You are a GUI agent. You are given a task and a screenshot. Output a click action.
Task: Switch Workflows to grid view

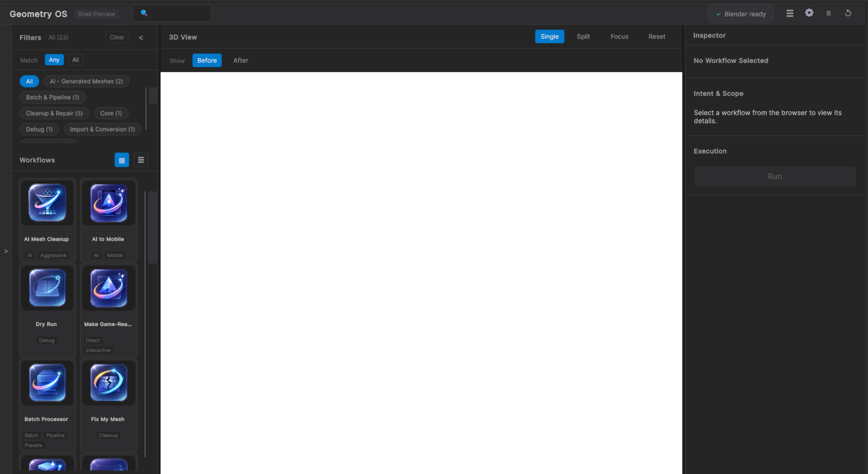(122, 160)
